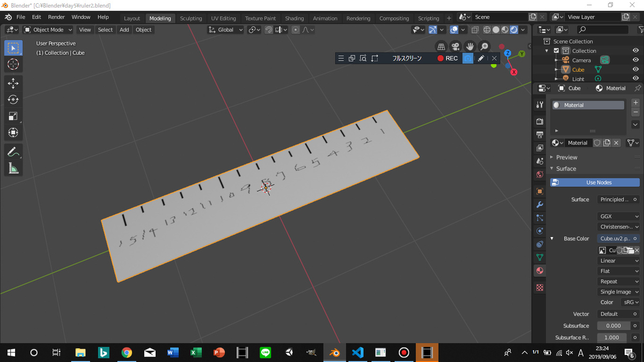The image size is (644, 362).
Task: Unlink the material with X button
Action: [617, 143]
